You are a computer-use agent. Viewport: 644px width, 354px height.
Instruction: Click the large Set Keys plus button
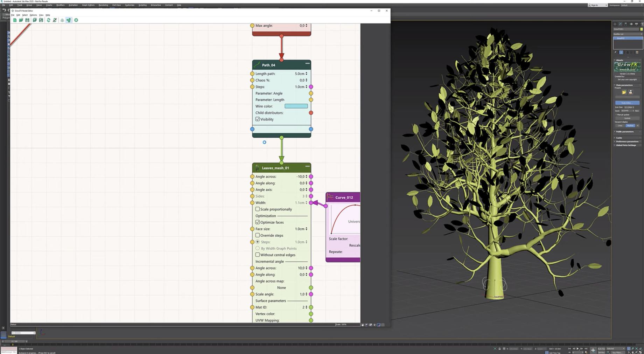593,350
